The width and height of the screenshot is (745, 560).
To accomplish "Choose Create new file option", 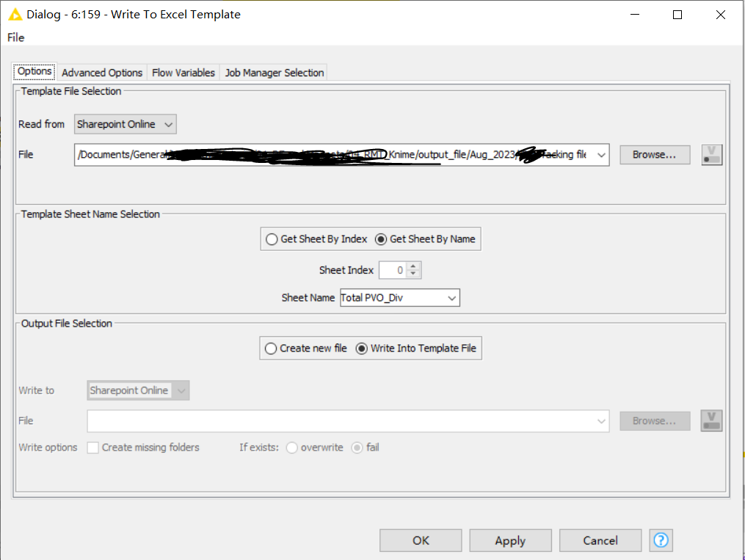I will click(270, 348).
